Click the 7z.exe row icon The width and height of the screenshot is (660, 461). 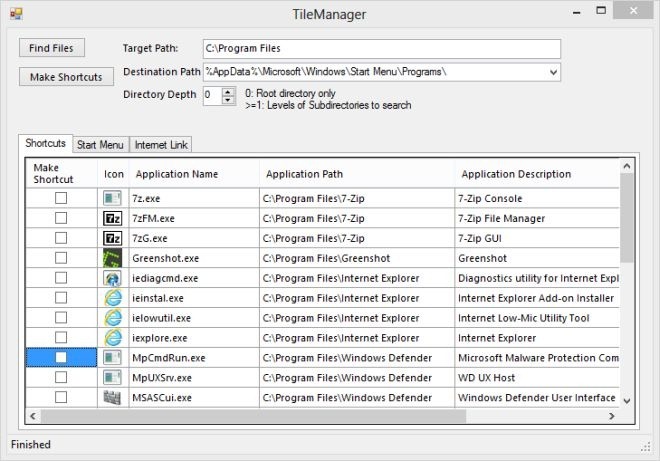(x=112, y=198)
